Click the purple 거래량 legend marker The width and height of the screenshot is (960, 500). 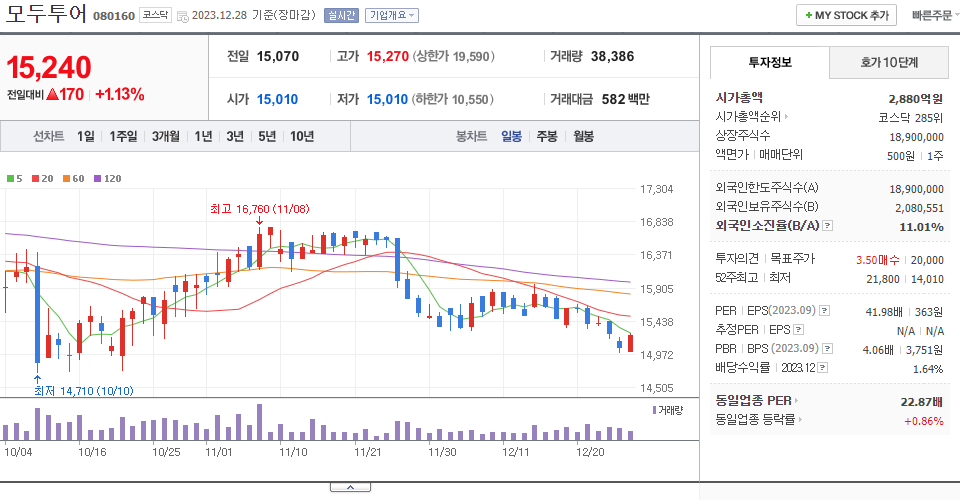coord(654,410)
